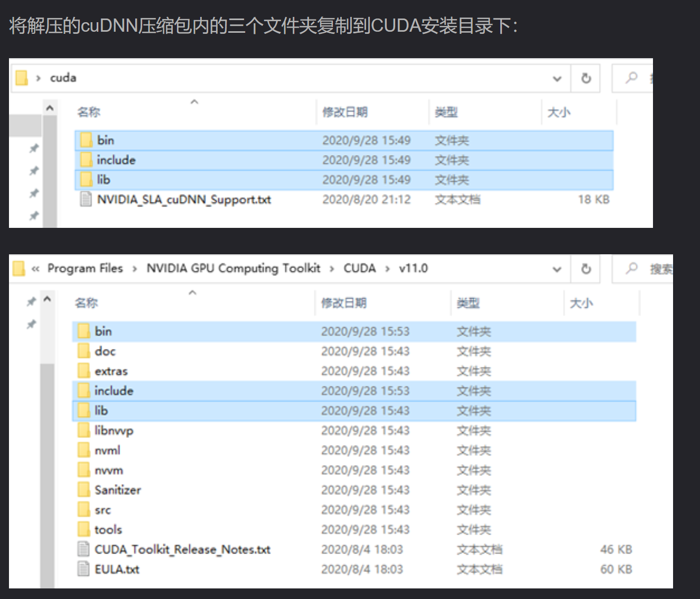Screen dimensions: 700x599
Task: Expand hidden breadcrumb path before Program Files
Action: pyautogui.click(x=35, y=269)
